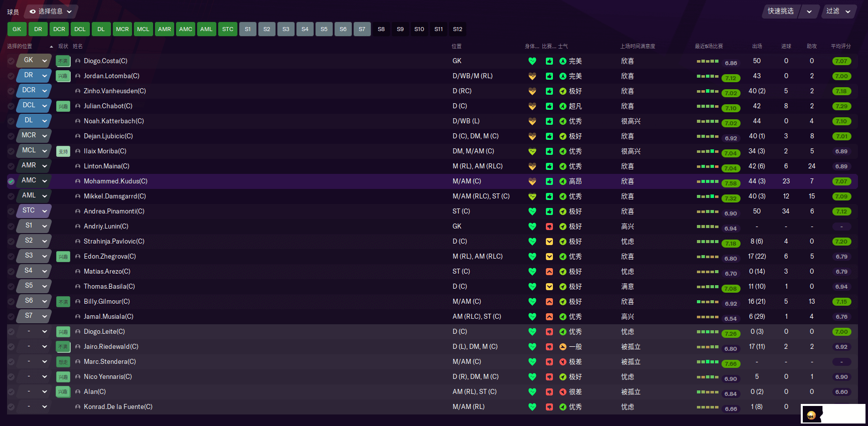The width and height of the screenshot is (868, 426).
Task: Sort by the 平均评分 column header
Action: (840, 46)
